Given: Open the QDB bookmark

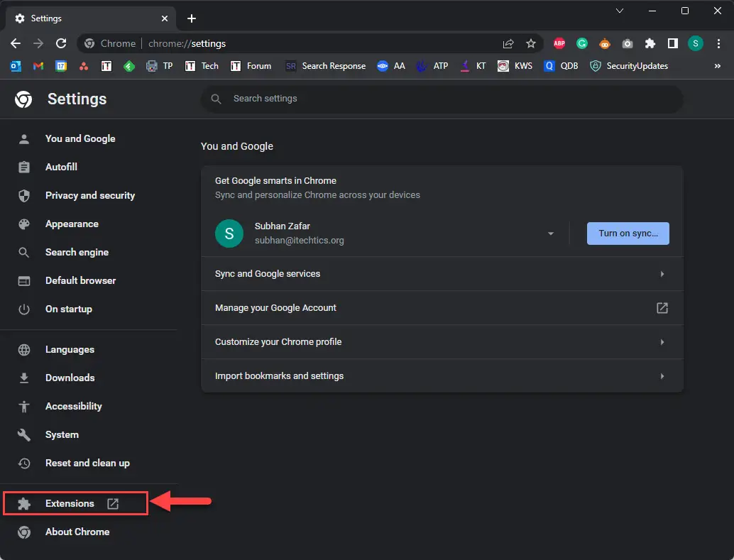Looking at the screenshot, I should (561, 66).
